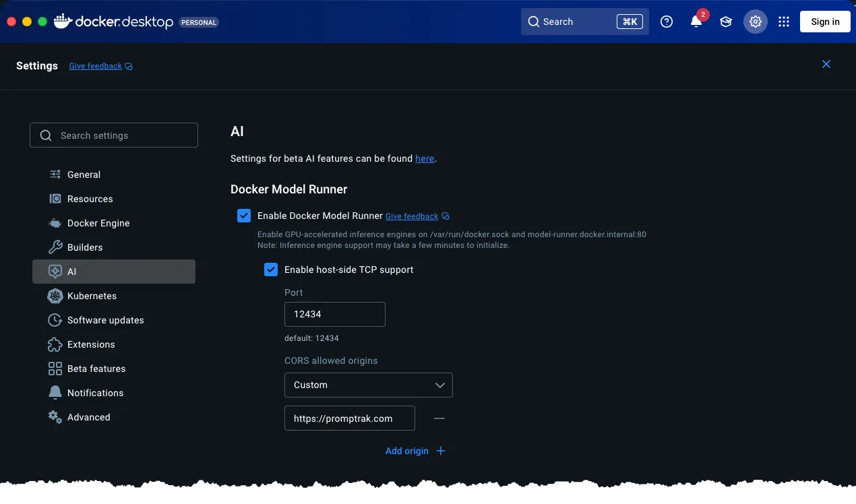Close Settings with the X icon
Viewport: 856px width, 504px height.
[x=826, y=64]
